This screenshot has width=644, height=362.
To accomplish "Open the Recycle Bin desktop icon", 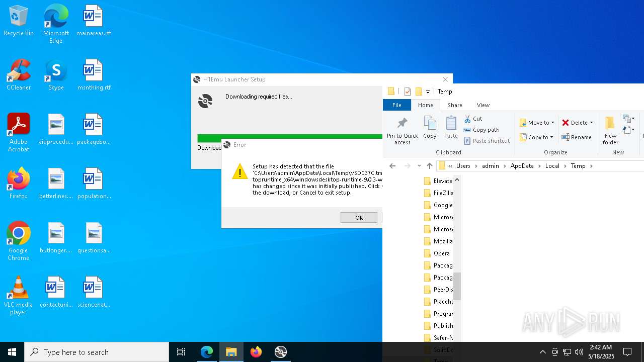I will [19, 21].
